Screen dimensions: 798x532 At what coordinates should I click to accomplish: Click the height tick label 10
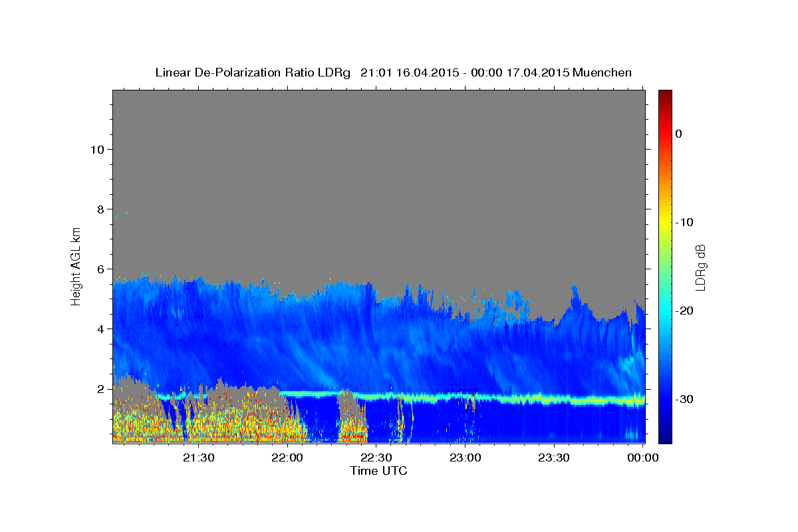click(x=96, y=149)
